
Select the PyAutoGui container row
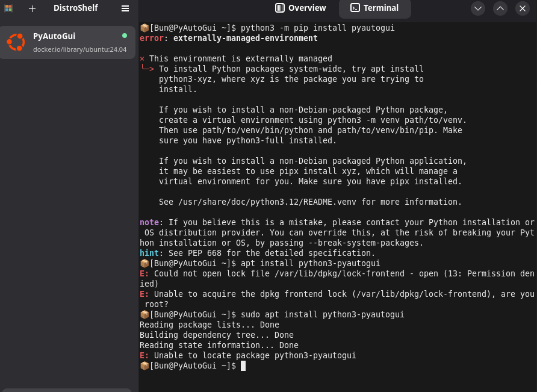point(68,43)
